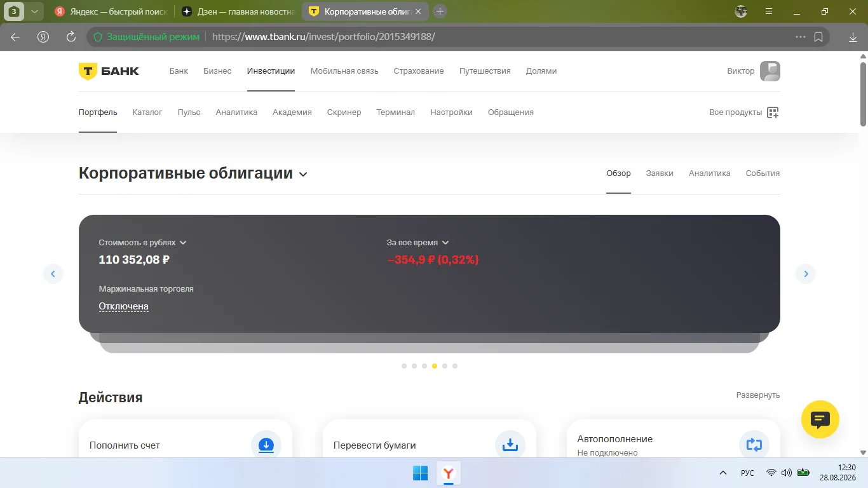Viewport: 868px width, 488px height.
Task: Open Путешествия in the top menu
Action: (485, 71)
